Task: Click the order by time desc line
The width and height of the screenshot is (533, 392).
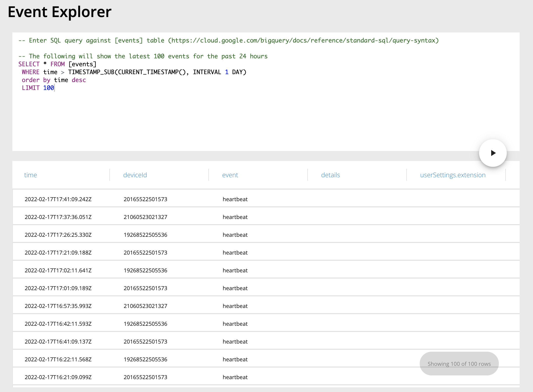Action: pyautogui.click(x=54, y=80)
